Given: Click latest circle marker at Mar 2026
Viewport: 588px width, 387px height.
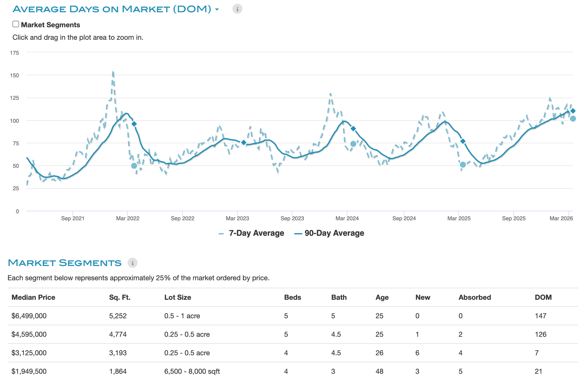Looking at the screenshot, I should pos(573,119).
